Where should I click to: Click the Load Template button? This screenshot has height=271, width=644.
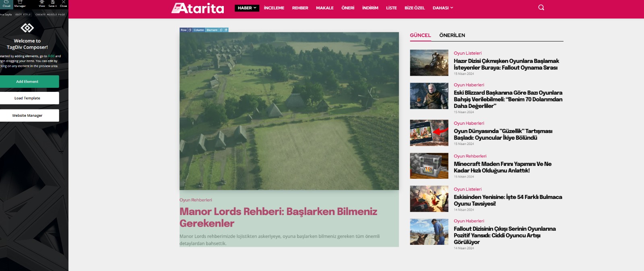(x=27, y=98)
